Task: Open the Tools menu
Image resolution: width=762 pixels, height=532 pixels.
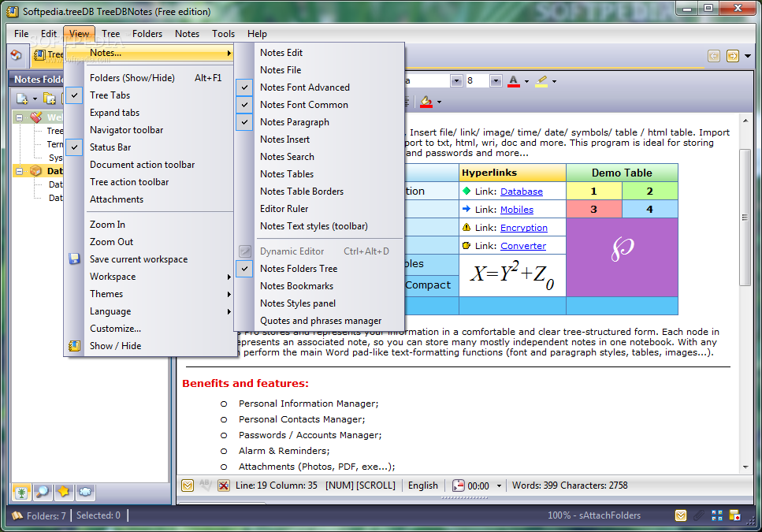Action: pyautogui.click(x=224, y=34)
